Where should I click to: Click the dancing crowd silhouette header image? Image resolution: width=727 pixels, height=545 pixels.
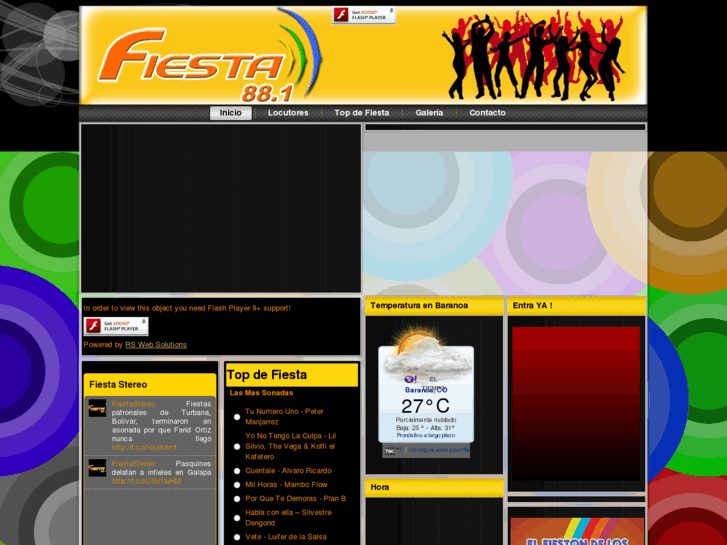click(533, 56)
